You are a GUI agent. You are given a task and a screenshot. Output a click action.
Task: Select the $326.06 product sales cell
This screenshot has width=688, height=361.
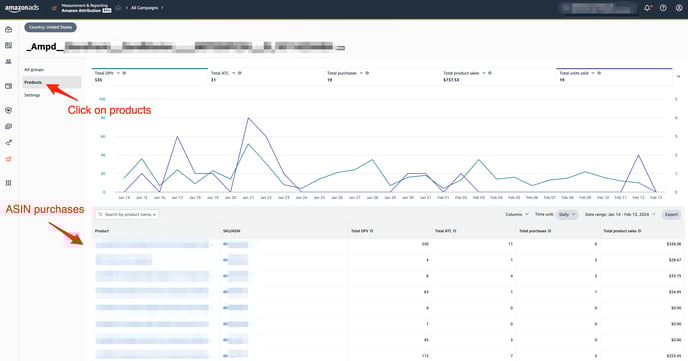(674, 244)
